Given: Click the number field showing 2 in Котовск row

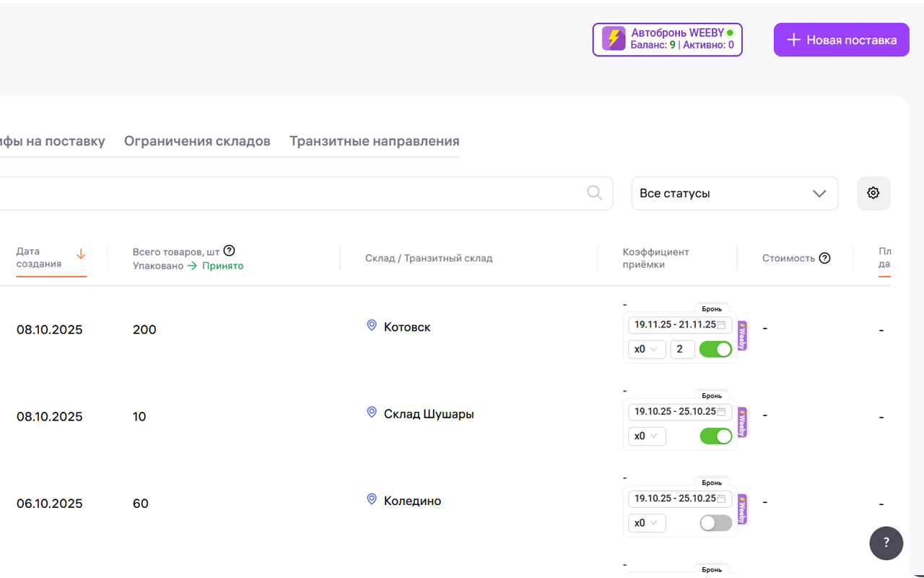Looking at the screenshot, I should point(682,350).
